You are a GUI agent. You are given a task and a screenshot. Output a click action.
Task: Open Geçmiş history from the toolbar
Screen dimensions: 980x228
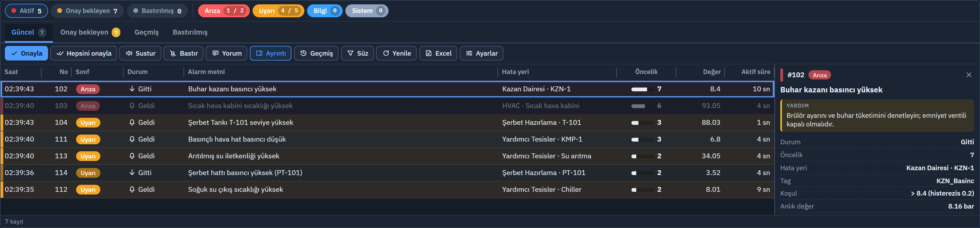[316, 53]
